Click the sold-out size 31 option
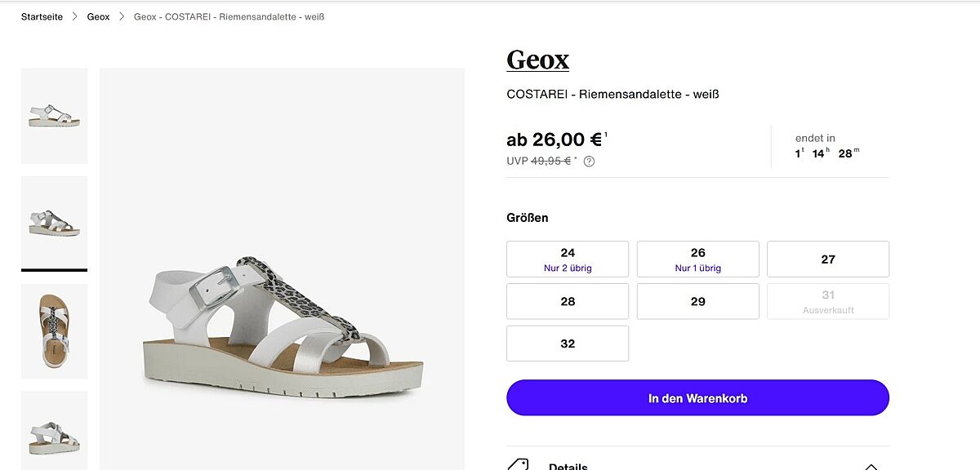The width and height of the screenshot is (980, 470). 827,301
